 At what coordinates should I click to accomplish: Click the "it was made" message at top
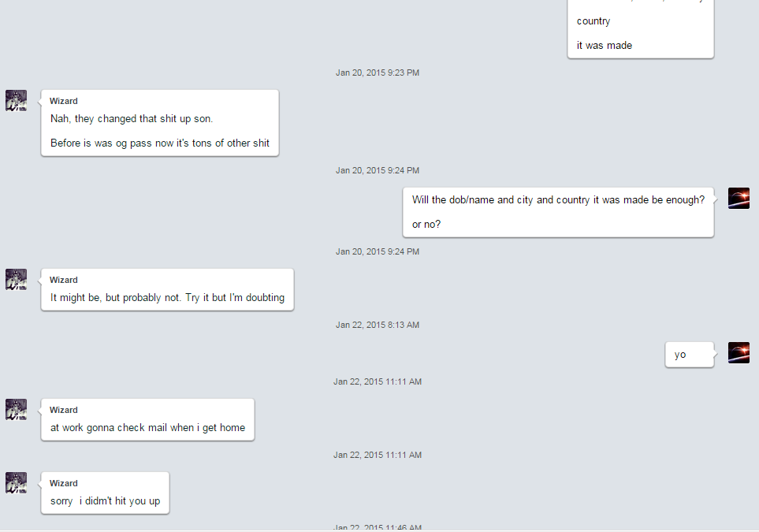[604, 46]
